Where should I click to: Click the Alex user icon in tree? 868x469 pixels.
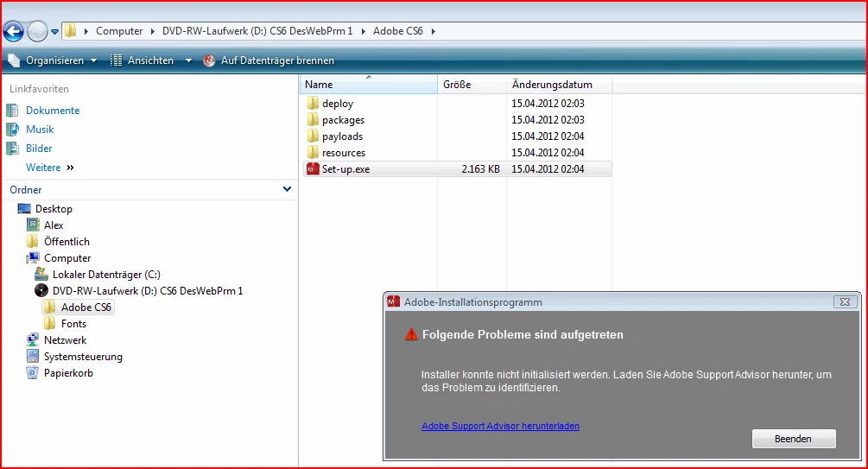pos(33,225)
